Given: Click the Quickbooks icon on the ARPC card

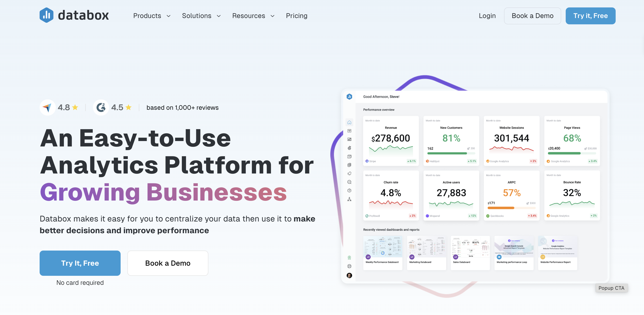Looking at the screenshot, I should pyautogui.click(x=487, y=216).
